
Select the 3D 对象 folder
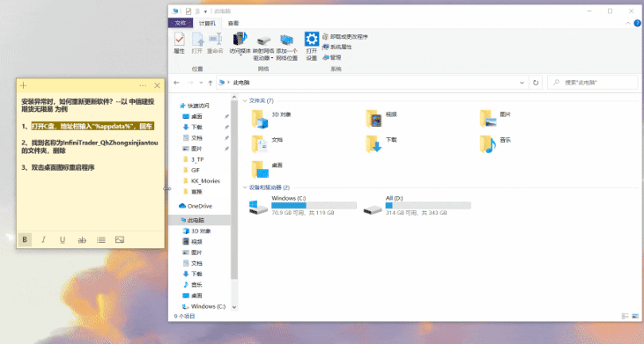coord(271,119)
